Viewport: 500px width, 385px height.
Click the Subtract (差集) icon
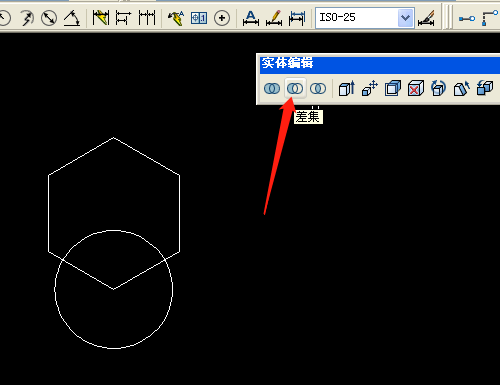(295, 88)
